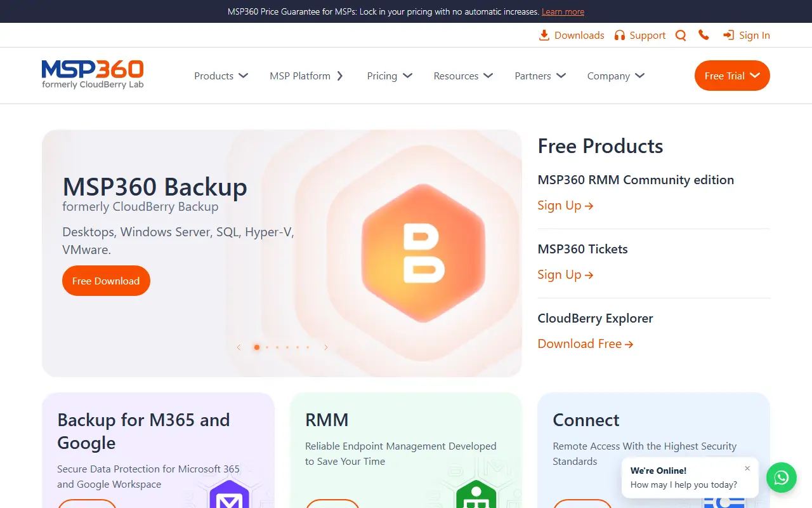This screenshot has height=508, width=812.
Task: Sign Up for MSP360 RMM Community edition
Action: [565, 205]
